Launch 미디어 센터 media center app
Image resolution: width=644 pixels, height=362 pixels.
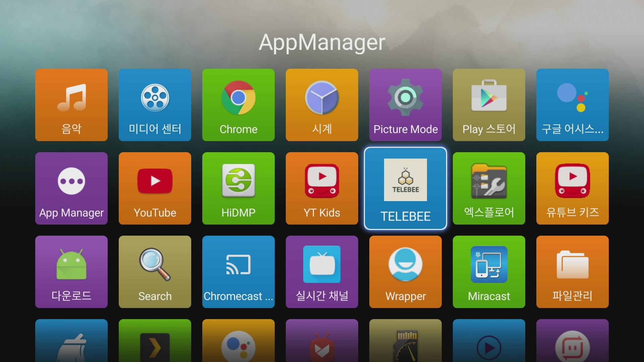point(155,105)
